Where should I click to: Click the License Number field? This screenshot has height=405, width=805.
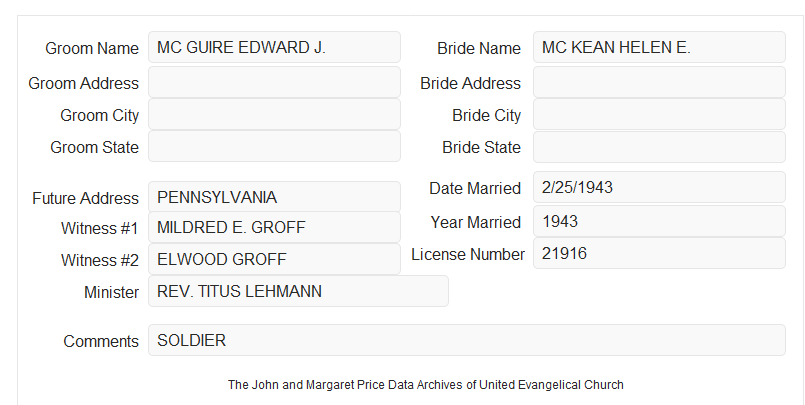(659, 253)
